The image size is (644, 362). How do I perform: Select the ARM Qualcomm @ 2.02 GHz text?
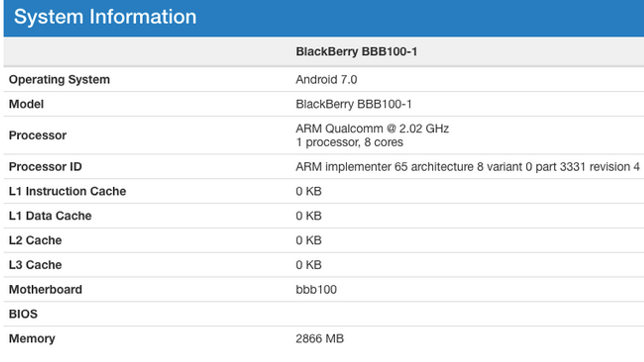pyautogui.click(x=372, y=129)
